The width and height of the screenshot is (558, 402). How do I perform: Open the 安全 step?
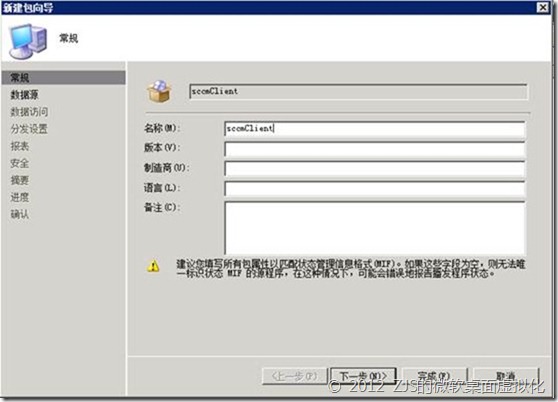coord(20,163)
